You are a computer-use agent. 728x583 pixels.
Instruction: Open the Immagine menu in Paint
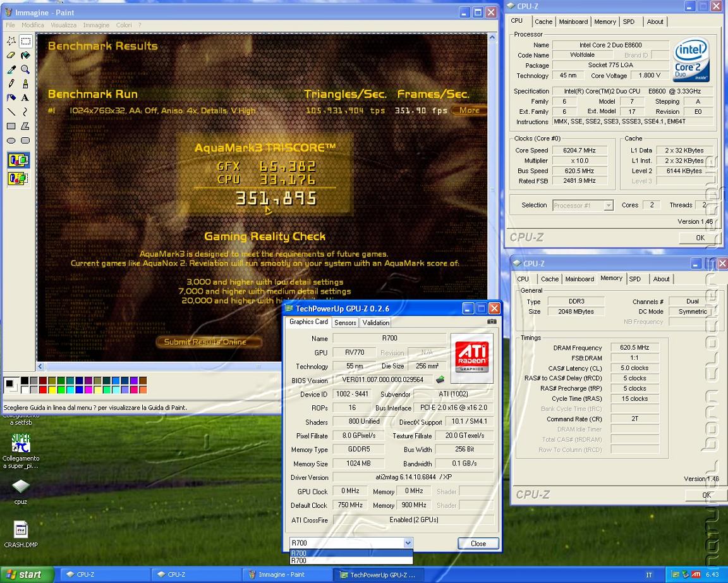click(96, 25)
